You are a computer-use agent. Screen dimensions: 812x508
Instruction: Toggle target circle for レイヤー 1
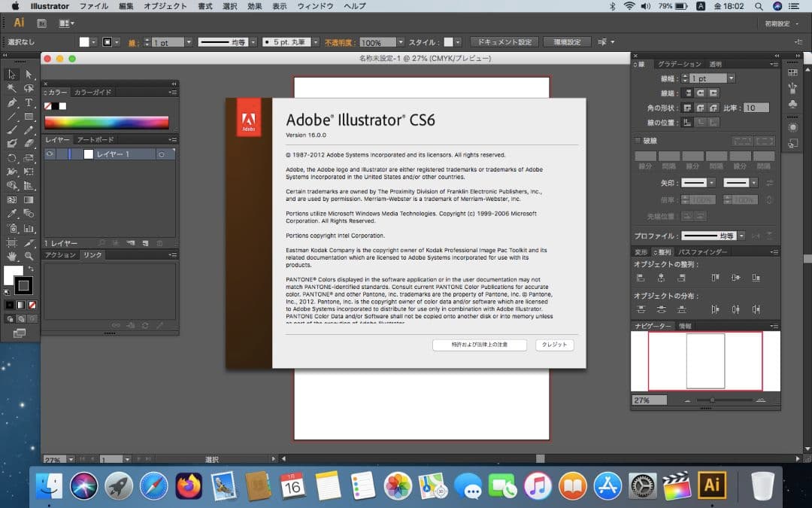[x=161, y=154]
